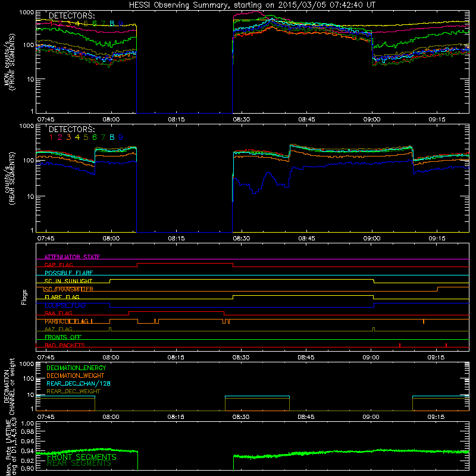Viewport: 476px width, 476px height.
Task: Click 1000 y-axis value on front segments plot
Action: [x=27, y=12]
